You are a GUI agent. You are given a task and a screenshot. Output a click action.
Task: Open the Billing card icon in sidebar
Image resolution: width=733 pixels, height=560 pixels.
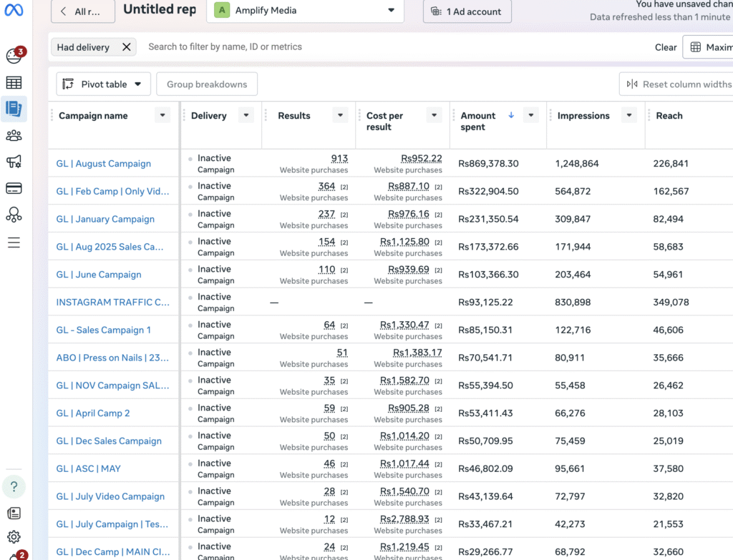[14, 189]
